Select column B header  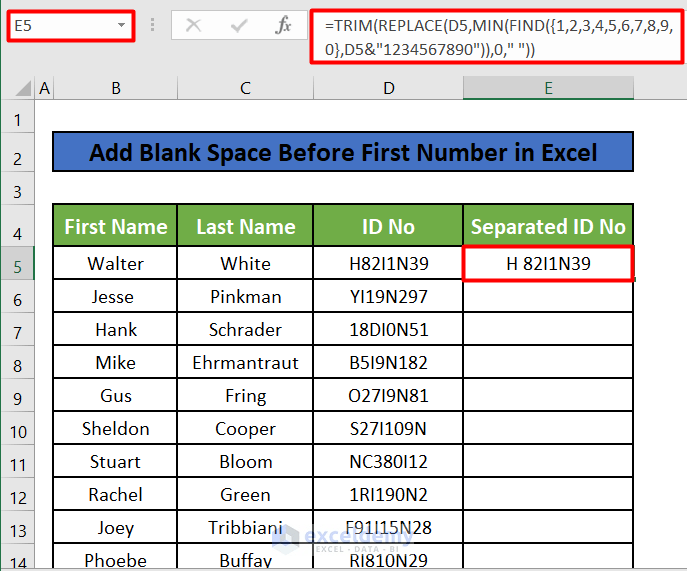(115, 88)
